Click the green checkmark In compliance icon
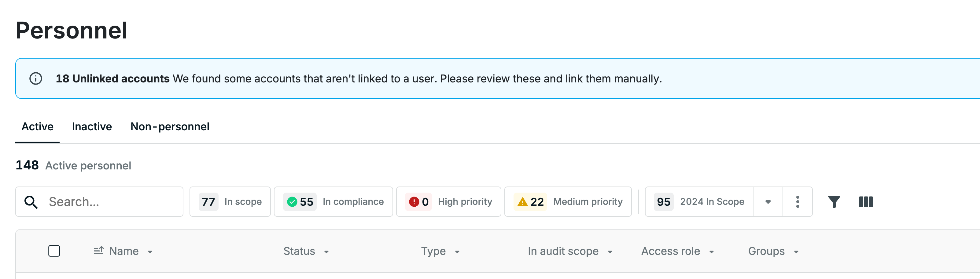980x279 pixels. tap(292, 202)
